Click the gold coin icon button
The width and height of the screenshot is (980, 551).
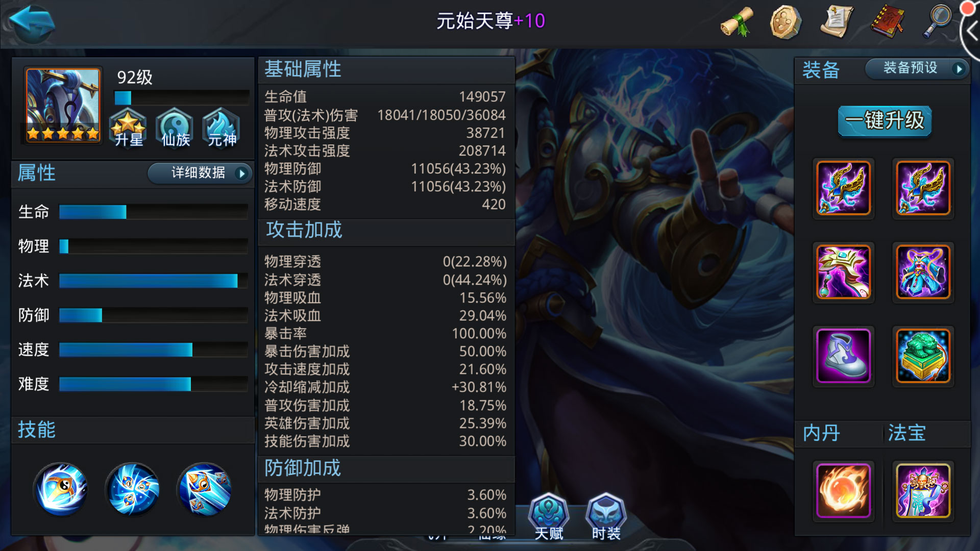pyautogui.click(x=786, y=21)
